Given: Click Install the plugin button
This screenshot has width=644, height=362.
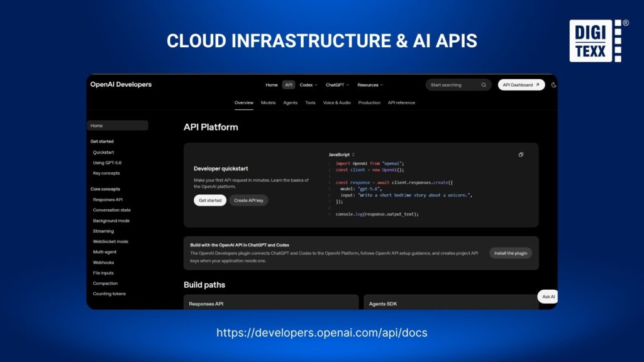Looking at the screenshot, I should (x=511, y=253).
